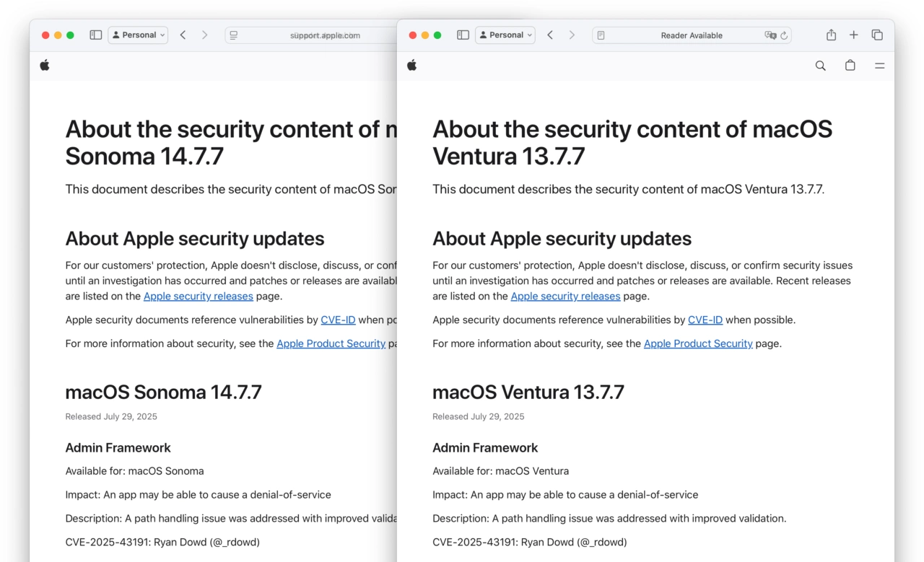
Task: Search apple.com with the magnifier icon
Action: click(820, 66)
